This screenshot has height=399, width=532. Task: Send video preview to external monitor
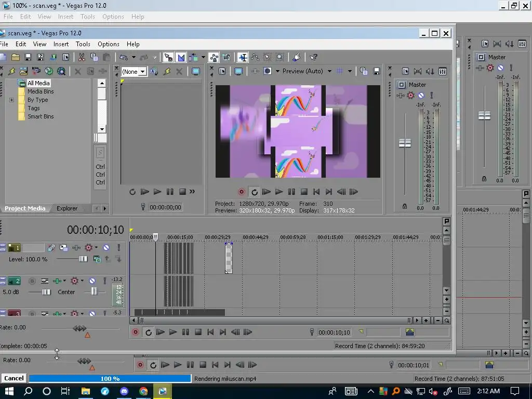(x=238, y=71)
